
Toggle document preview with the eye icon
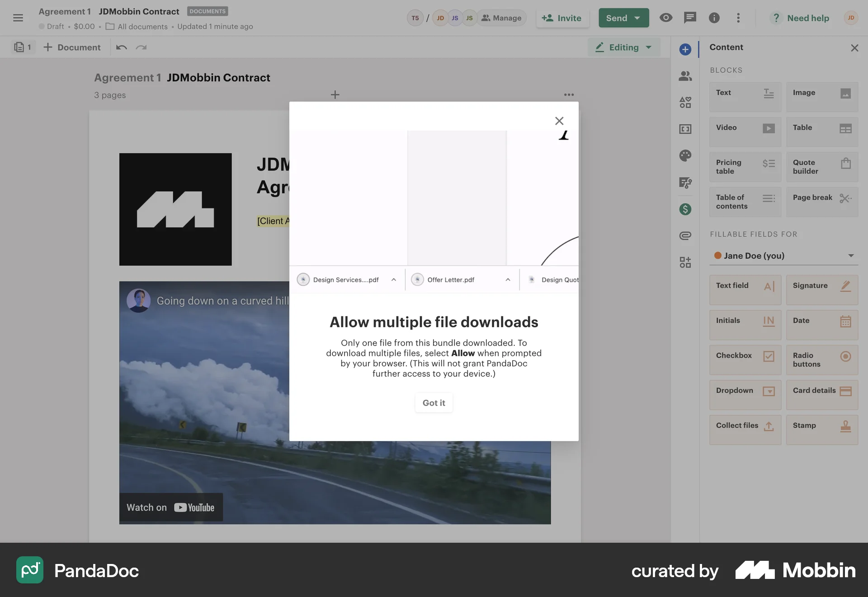(x=665, y=18)
